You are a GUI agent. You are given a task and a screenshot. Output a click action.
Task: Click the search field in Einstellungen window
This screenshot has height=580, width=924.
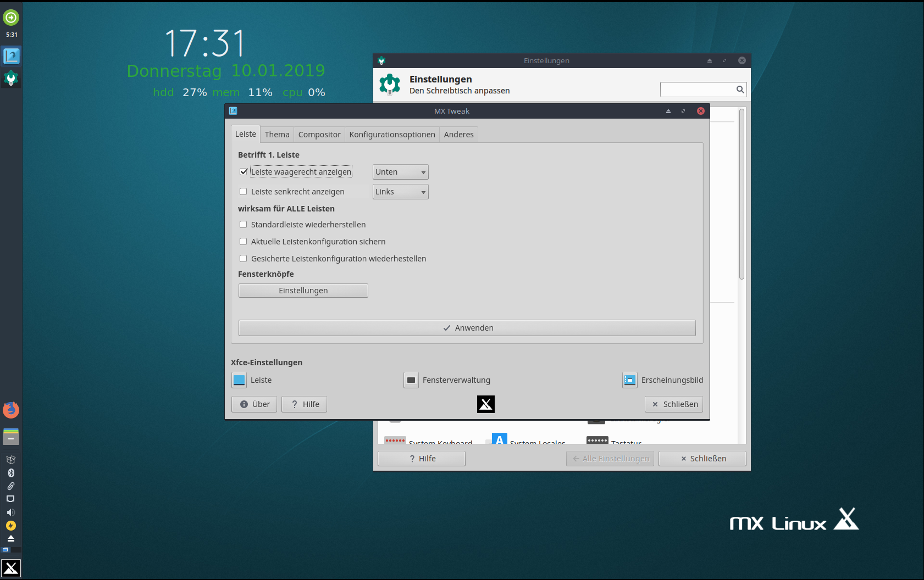tap(698, 90)
